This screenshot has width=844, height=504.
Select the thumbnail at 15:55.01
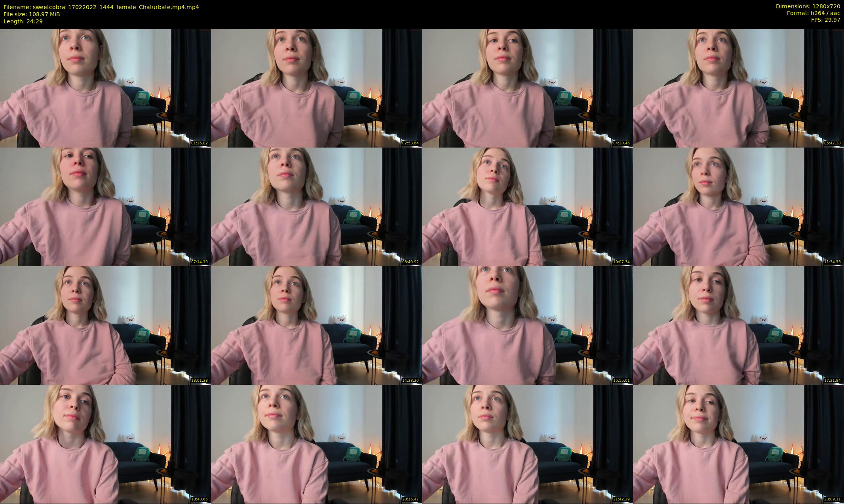click(x=527, y=325)
